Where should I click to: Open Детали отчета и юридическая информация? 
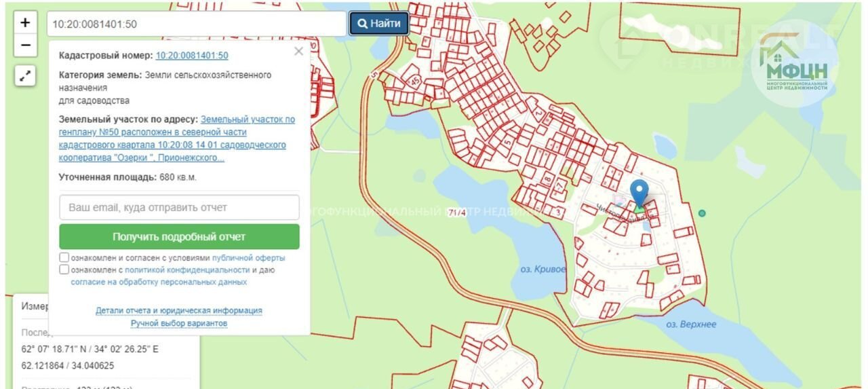179,310
